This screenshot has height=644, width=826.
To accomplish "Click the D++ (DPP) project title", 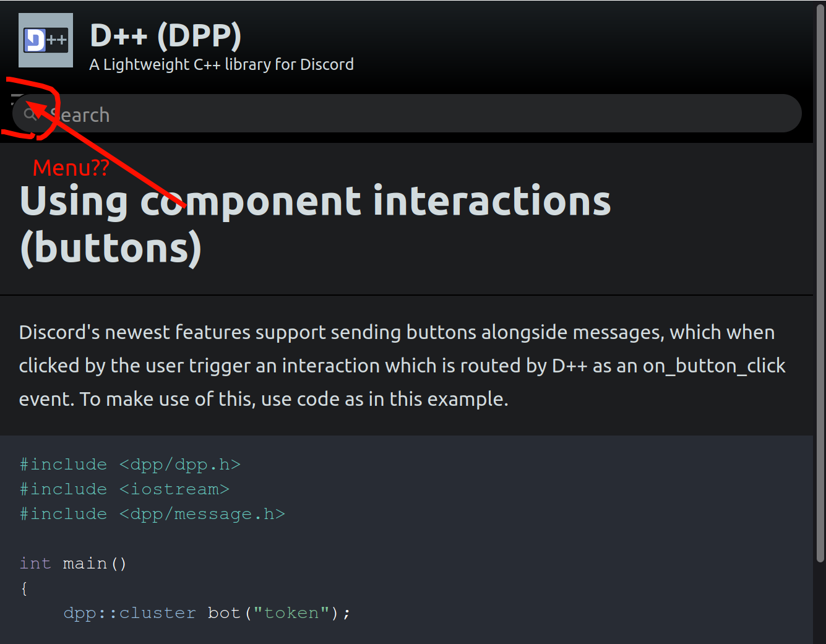I will [166, 35].
